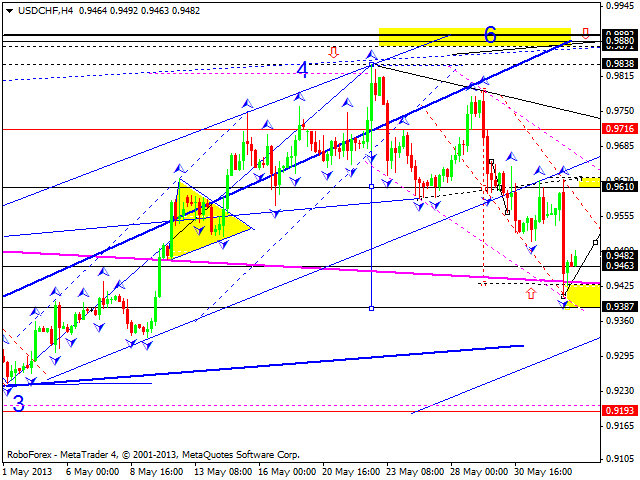Click the black 0.9838 price label
Screen dimensions: 640x480
pyautogui.click(x=620, y=63)
